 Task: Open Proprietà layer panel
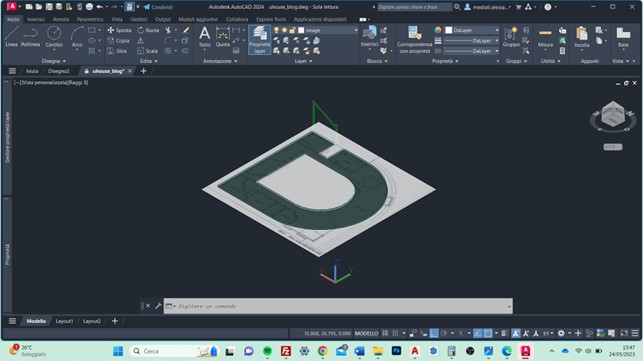coord(260,39)
